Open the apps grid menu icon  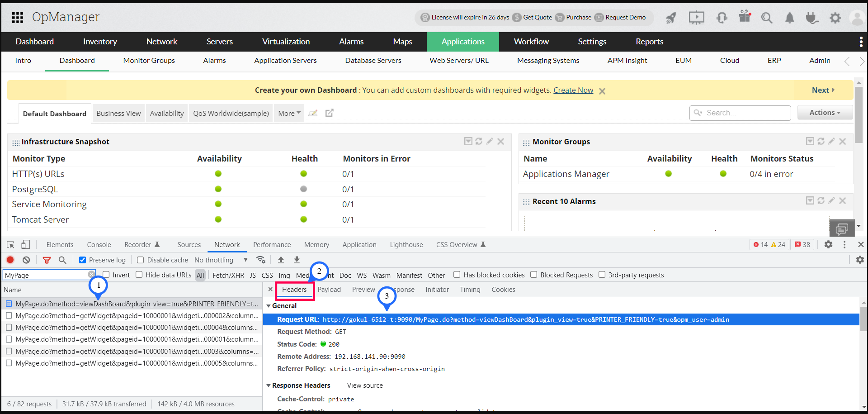coord(18,18)
